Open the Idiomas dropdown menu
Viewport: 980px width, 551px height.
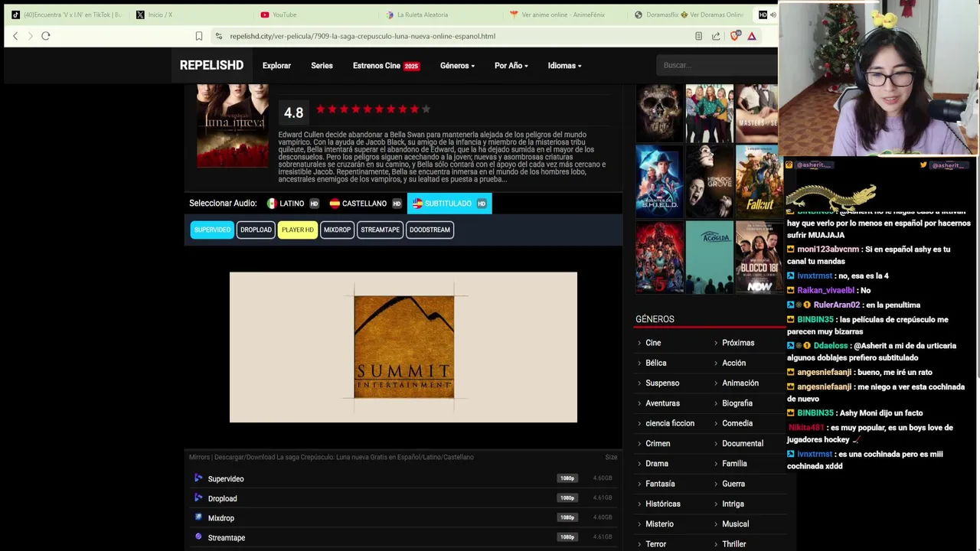coord(564,66)
